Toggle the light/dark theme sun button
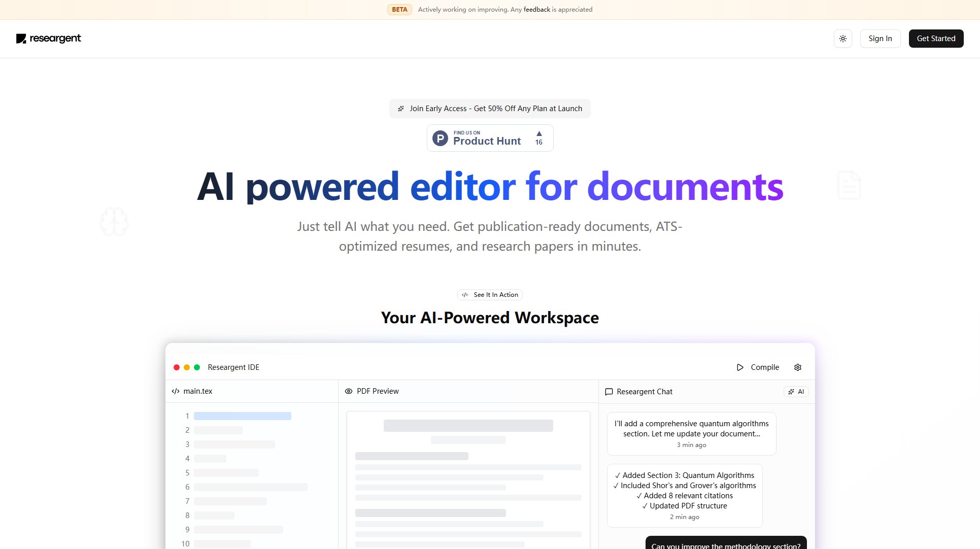This screenshot has height=549, width=980. click(x=842, y=39)
